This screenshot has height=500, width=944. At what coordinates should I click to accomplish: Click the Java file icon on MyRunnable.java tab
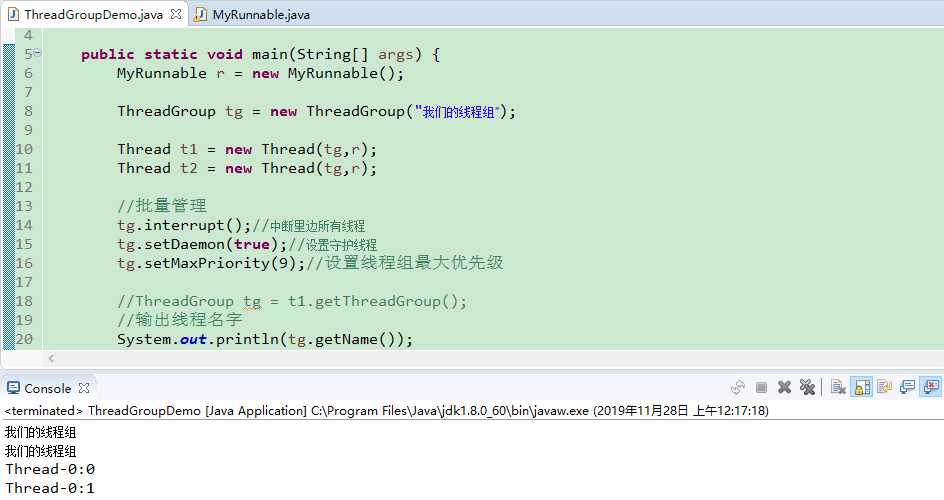200,14
